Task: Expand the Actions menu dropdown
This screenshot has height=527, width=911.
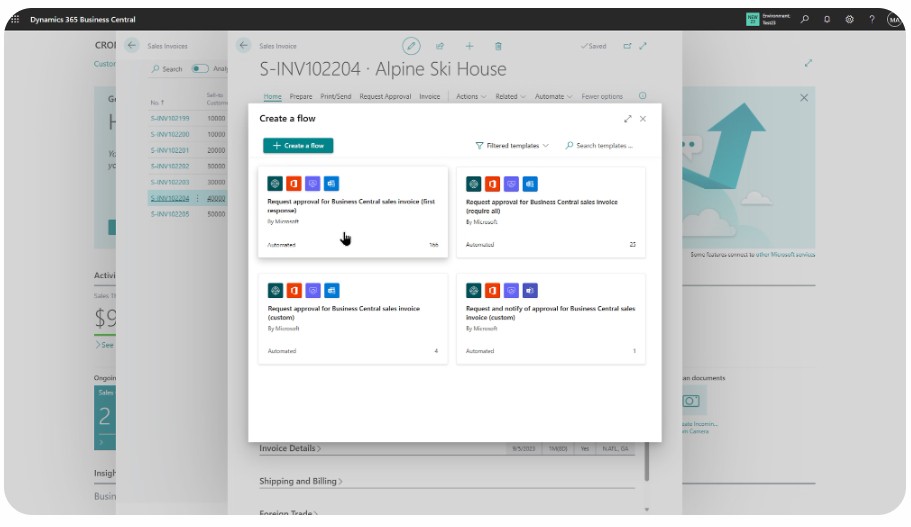Action: click(x=471, y=97)
